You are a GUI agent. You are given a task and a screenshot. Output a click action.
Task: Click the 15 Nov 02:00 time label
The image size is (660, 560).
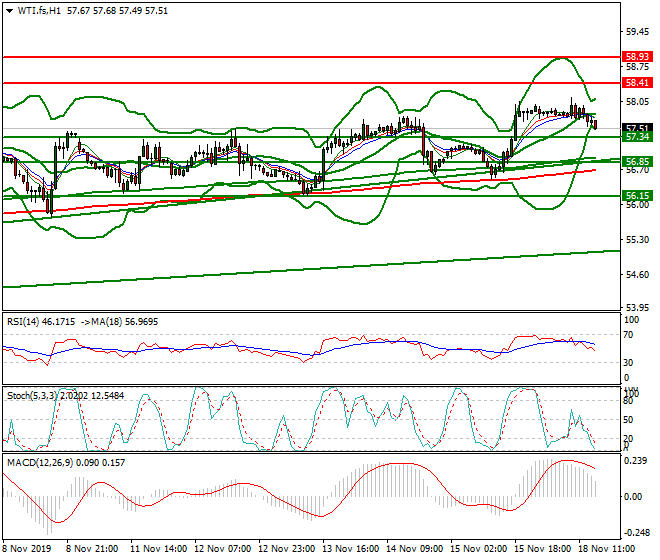[x=479, y=549]
